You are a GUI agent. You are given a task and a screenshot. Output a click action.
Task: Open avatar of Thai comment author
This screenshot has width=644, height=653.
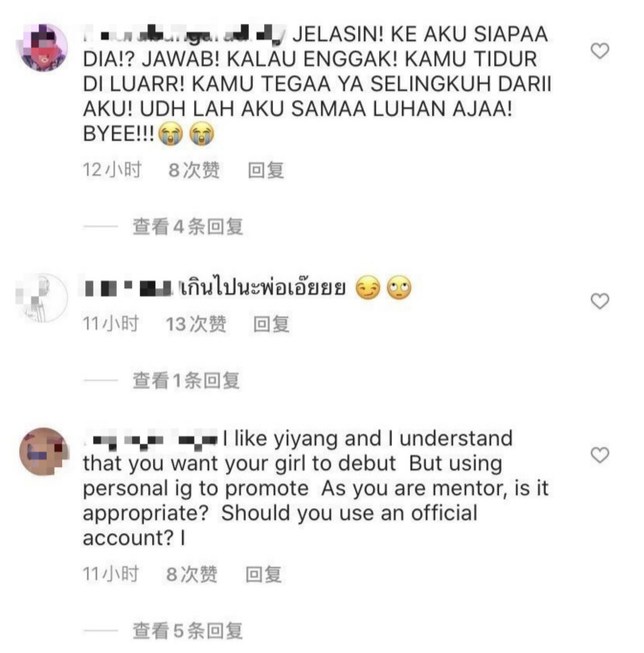(43, 298)
